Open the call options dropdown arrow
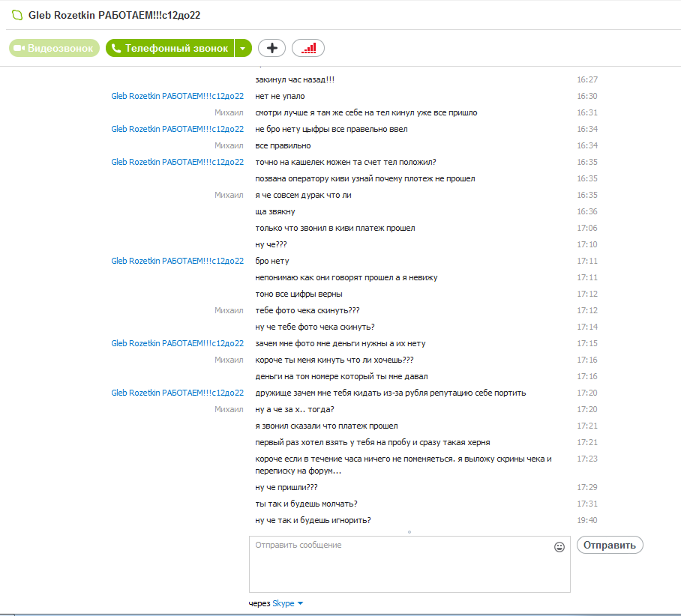The image size is (681, 616). 243,48
